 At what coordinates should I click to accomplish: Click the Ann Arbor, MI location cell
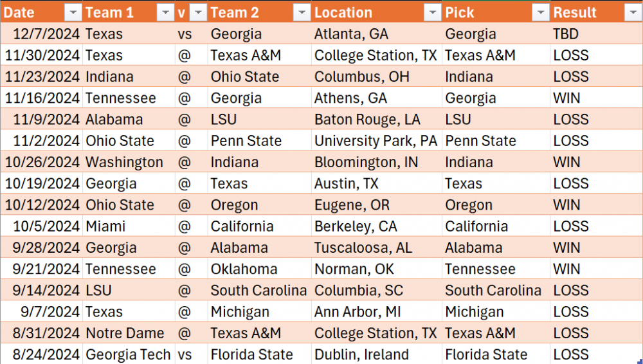(358, 312)
